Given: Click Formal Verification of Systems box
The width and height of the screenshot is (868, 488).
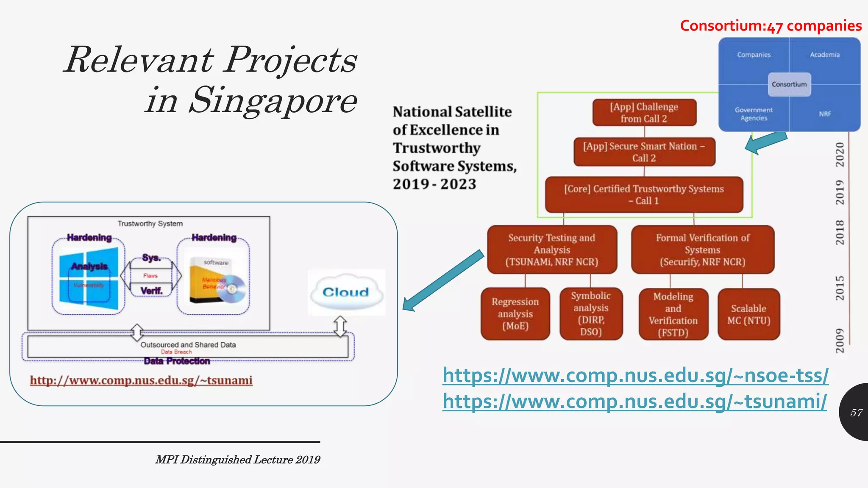Looking at the screenshot, I should (x=702, y=250).
